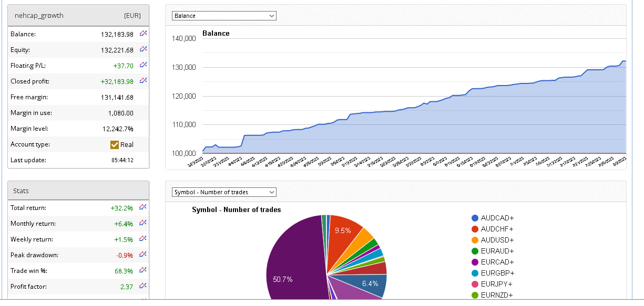The height and width of the screenshot is (306, 644).
Task: Open the Balance chart type dropdown
Action: pyautogui.click(x=224, y=16)
